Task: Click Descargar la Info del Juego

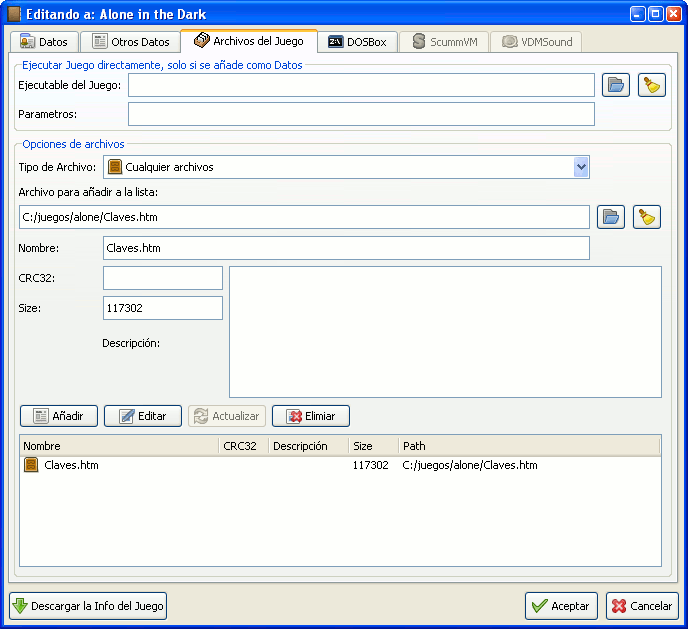Action: (x=88, y=606)
